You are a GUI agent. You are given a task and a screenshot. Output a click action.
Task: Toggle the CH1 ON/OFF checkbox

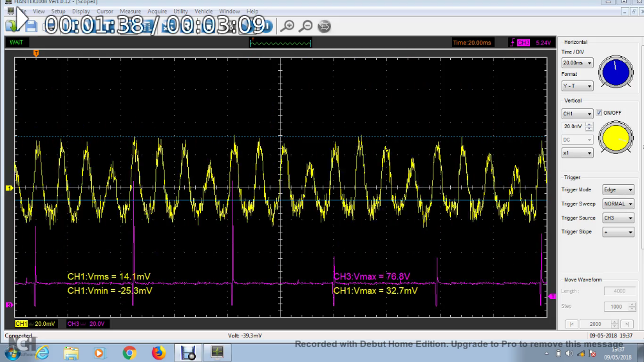(599, 113)
